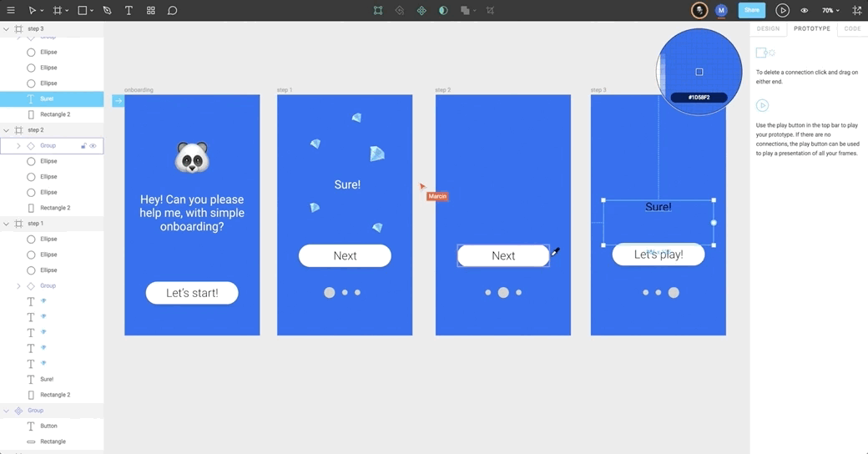Click the Use as Mask icon
Viewport: 868px width, 454px height.
coord(443,11)
